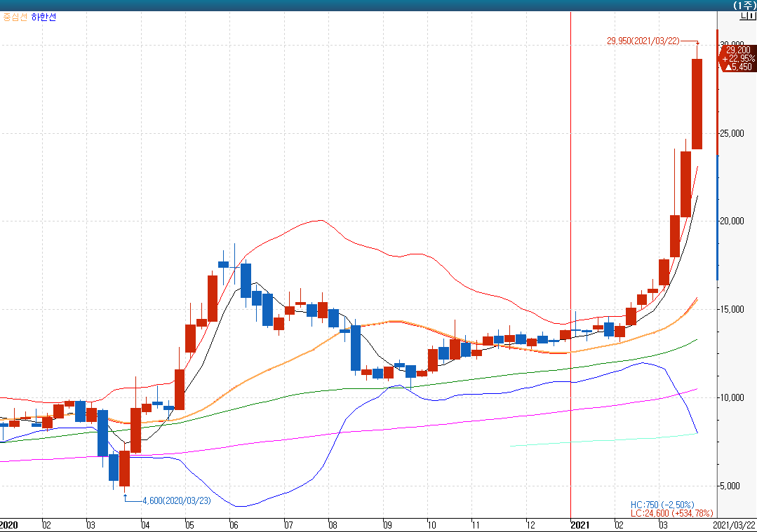The width and height of the screenshot is (757, 532).
Task: Click the 12 month label on time axis
Action: pos(530,524)
